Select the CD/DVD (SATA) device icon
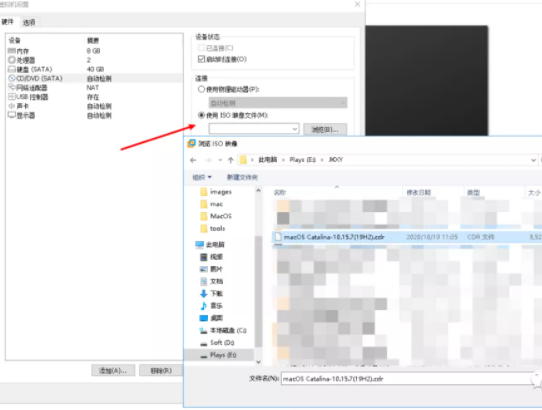Screen dimensions: 542x410 pos(12,78)
